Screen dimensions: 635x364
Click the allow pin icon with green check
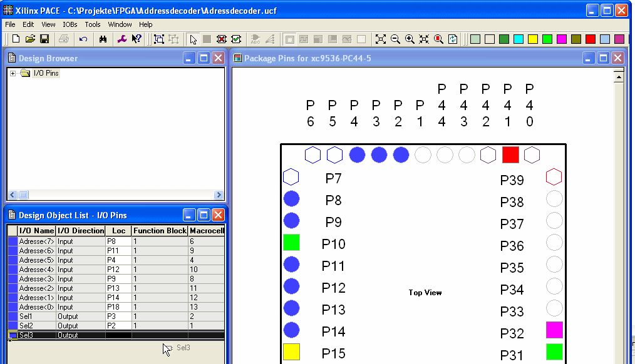[x=236, y=39]
